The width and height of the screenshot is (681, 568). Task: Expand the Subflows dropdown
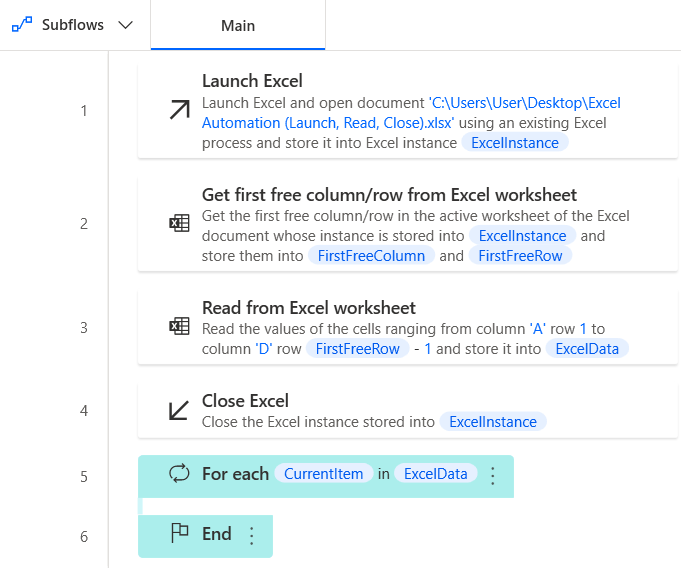click(x=126, y=25)
